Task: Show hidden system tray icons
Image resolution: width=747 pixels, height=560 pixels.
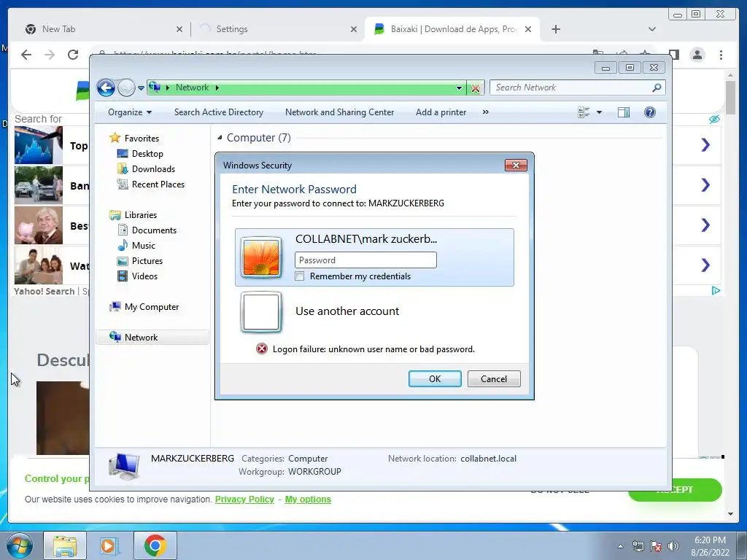Action: point(620,546)
